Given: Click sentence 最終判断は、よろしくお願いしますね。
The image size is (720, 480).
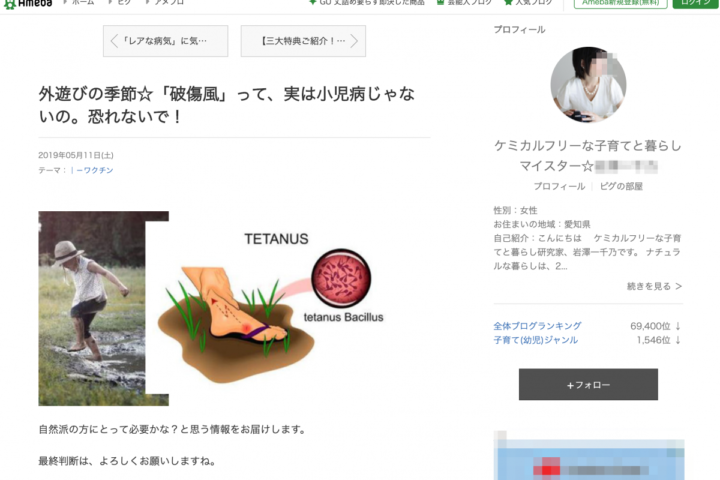Looking at the screenshot, I should pos(127,461).
